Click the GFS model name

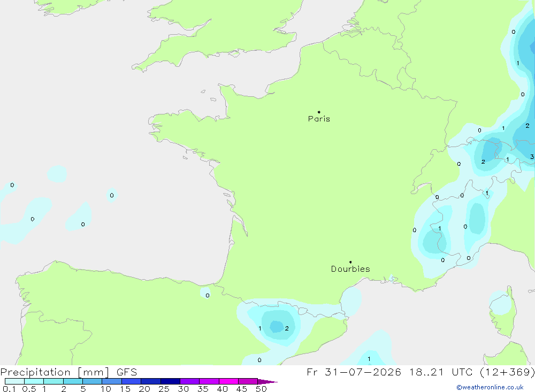click(127, 372)
